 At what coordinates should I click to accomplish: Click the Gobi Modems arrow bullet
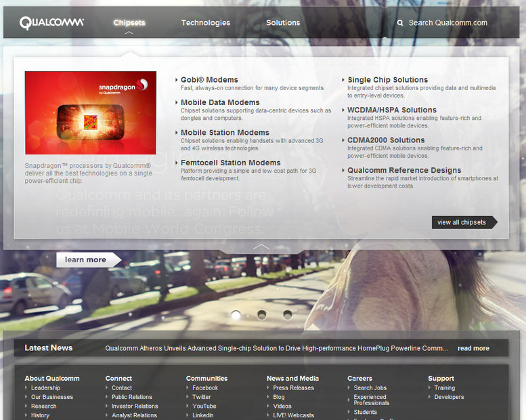click(177, 80)
